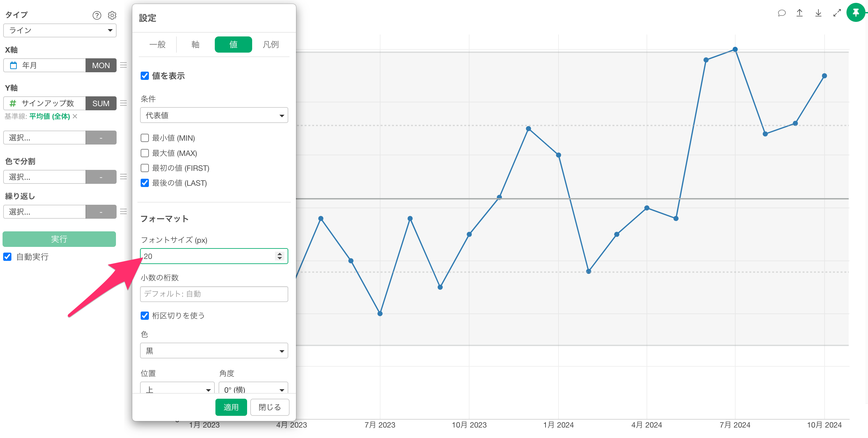
Task: Open the 条件 dropdown showing 代表値
Action: pyautogui.click(x=214, y=115)
